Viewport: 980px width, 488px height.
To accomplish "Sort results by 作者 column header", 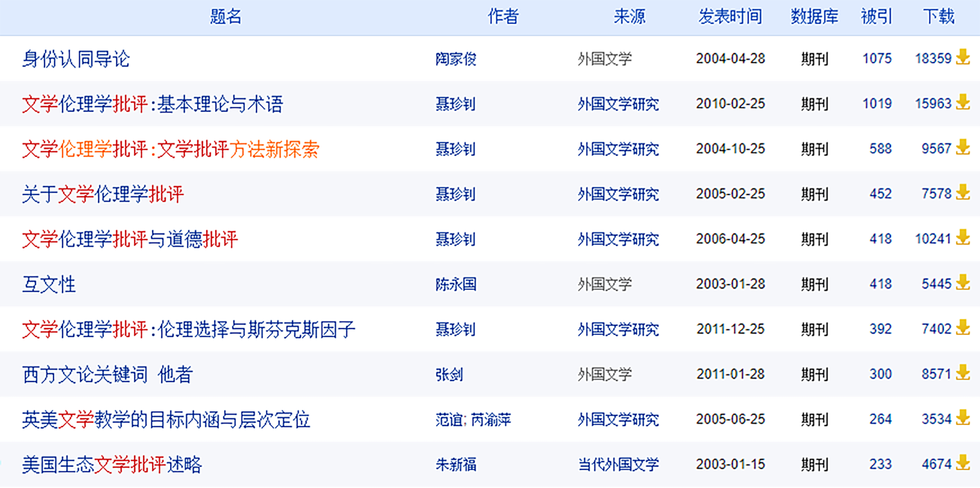I will [503, 17].
